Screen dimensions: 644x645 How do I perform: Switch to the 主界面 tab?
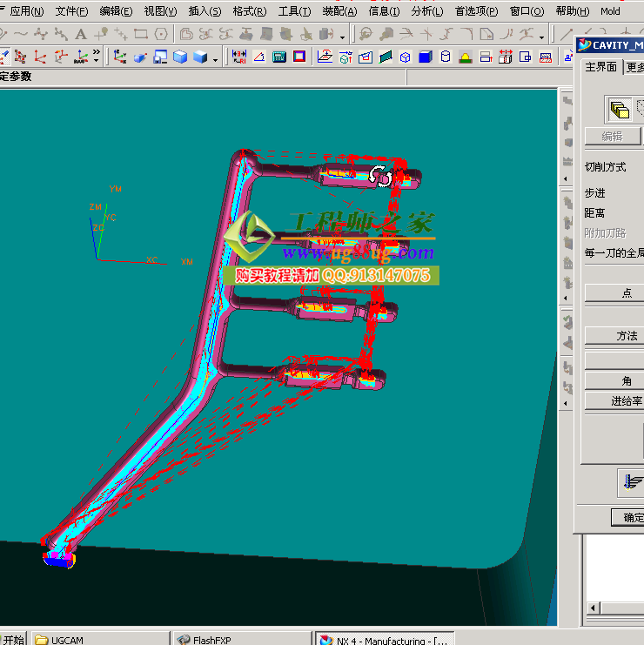point(600,67)
